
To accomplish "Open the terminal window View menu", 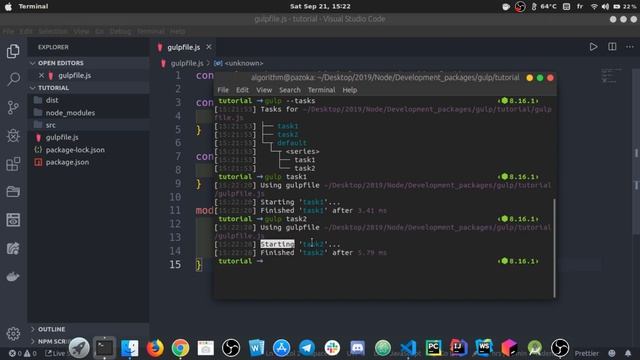I will coord(264,90).
